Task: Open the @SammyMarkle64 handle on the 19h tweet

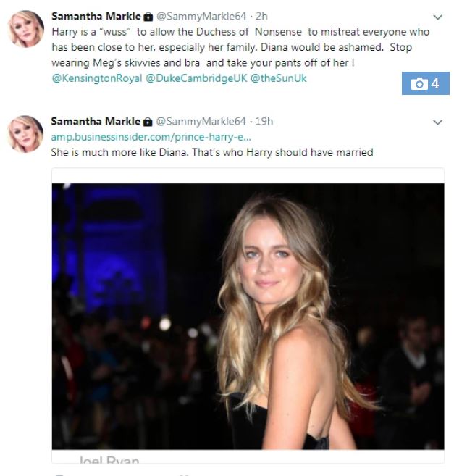Action: coord(201,121)
